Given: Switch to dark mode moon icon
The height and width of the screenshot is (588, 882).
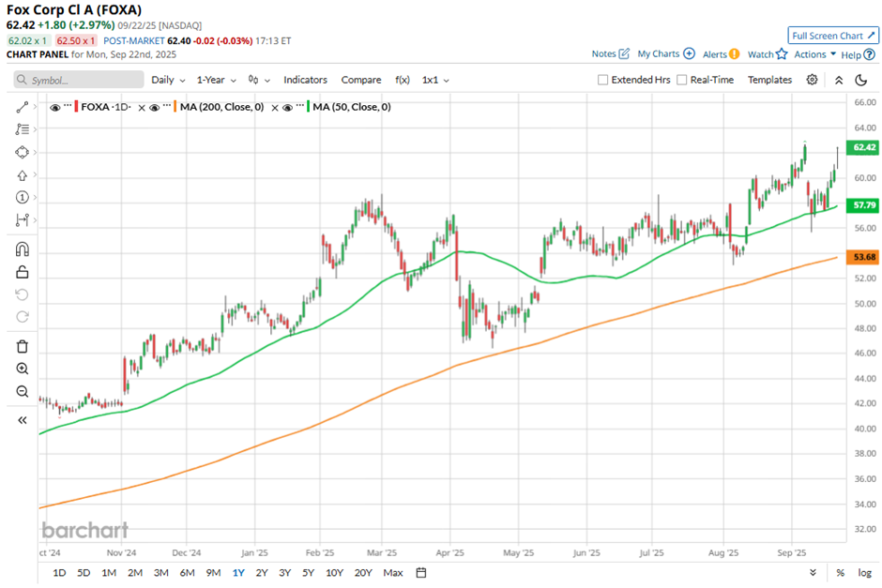Looking at the screenshot, I should tap(862, 80).
